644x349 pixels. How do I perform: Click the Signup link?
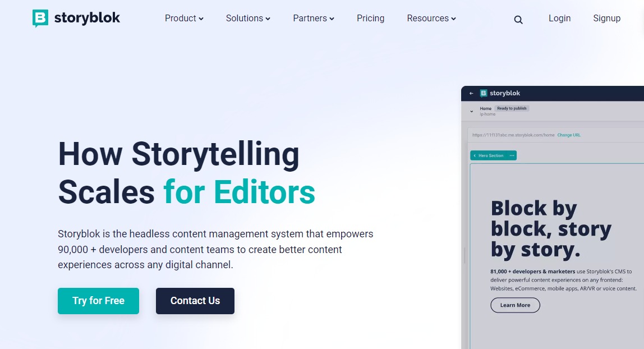(x=606, y=19)
